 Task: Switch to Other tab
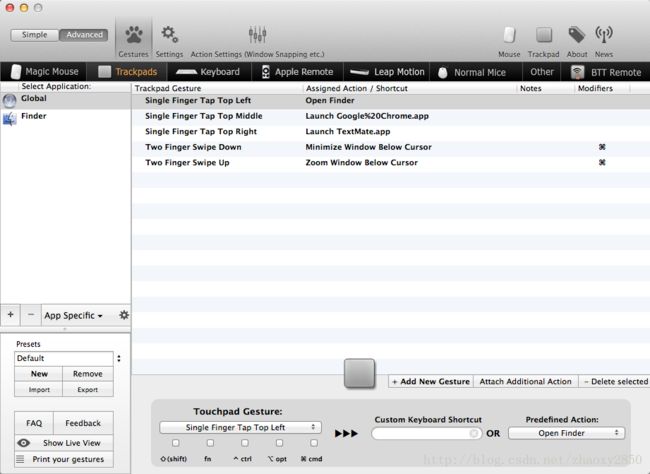point(542,72)
